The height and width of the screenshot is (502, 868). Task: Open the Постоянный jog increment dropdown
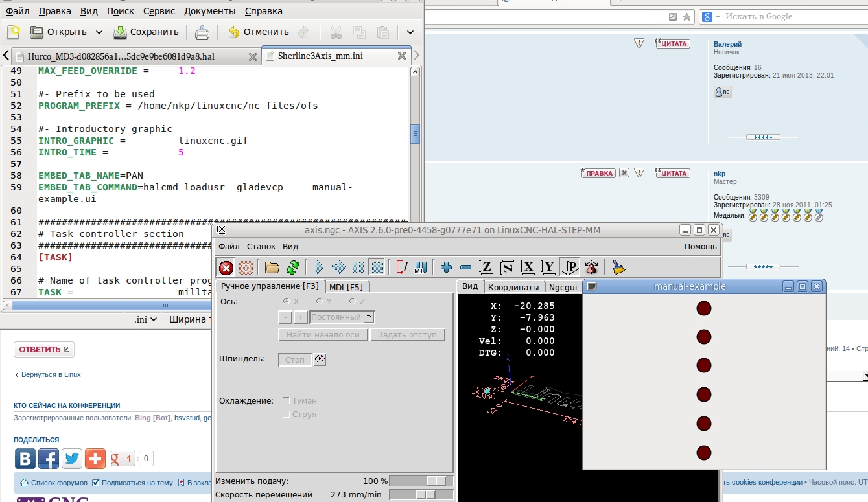pyautogui.click(x=369, y=317)
